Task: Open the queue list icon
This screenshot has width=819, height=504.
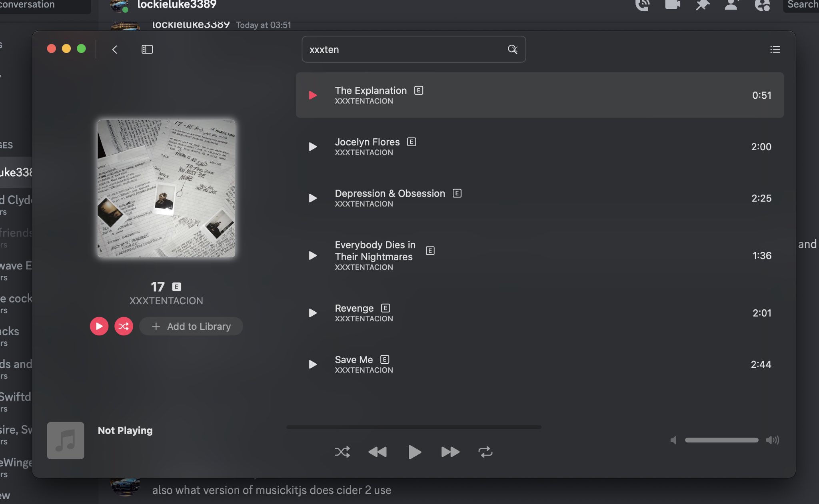Action: pos(775,49)
